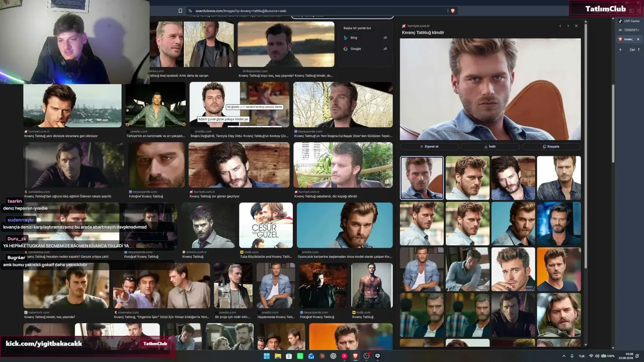The image size is (644, 362).
Task: Switch to the TÜRKİYE'Nİ vertical tab
Action: [629, 30]
